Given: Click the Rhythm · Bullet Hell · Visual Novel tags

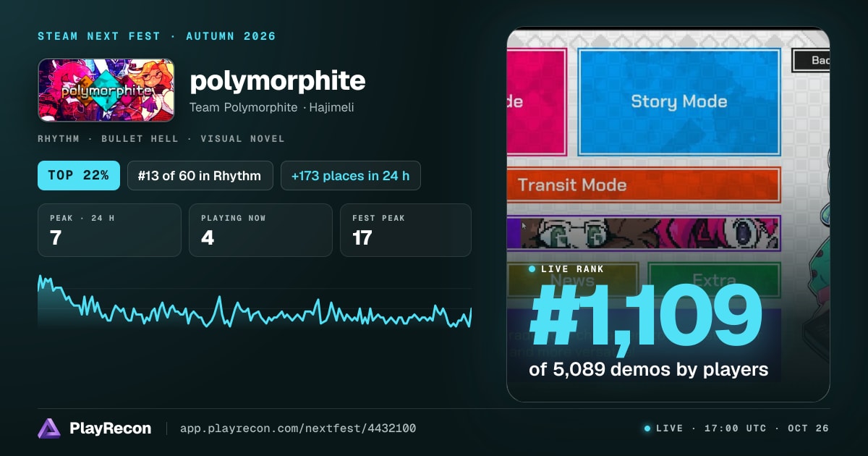Looking at the screenshot, I should click(161, 138).
